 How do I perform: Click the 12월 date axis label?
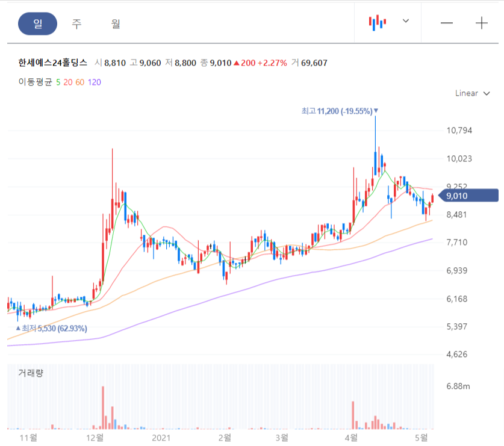click(x=95, y=438)
